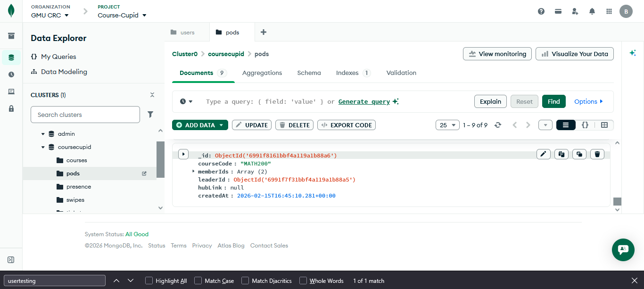
Task: Click the Explain button
Action: tap(490, 101)
